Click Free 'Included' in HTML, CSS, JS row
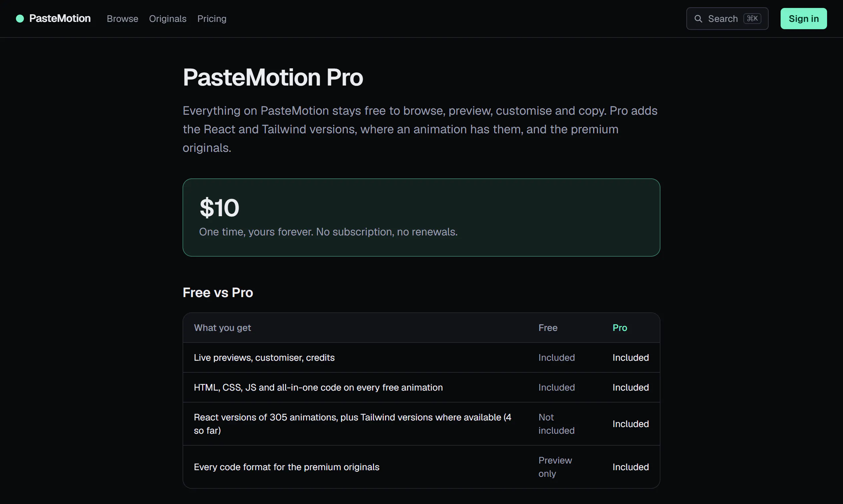This screenshot has height=504, width=843. 557,387
